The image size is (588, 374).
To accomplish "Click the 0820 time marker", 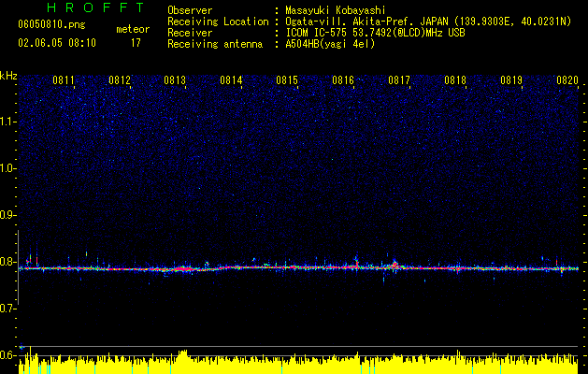I will [x=567, y=80].
